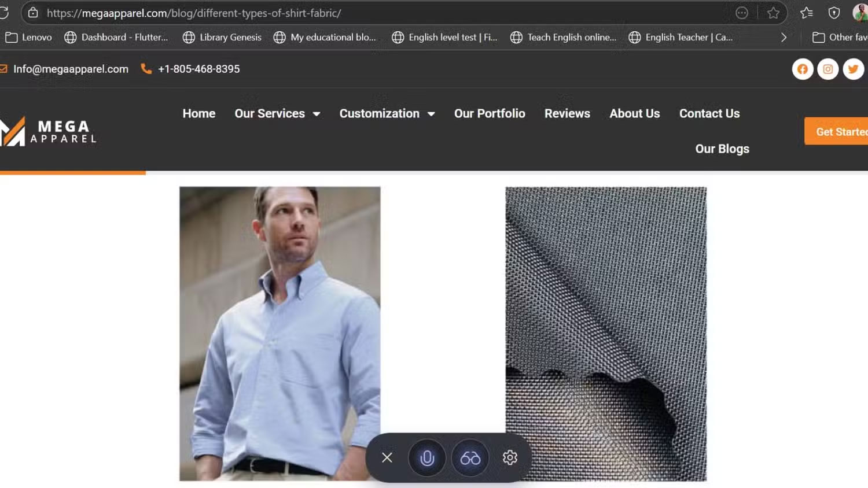Click the Twitter bird icon
This screenshot has height=488, width=868.
pyautogui.click(x=853, y=69)
